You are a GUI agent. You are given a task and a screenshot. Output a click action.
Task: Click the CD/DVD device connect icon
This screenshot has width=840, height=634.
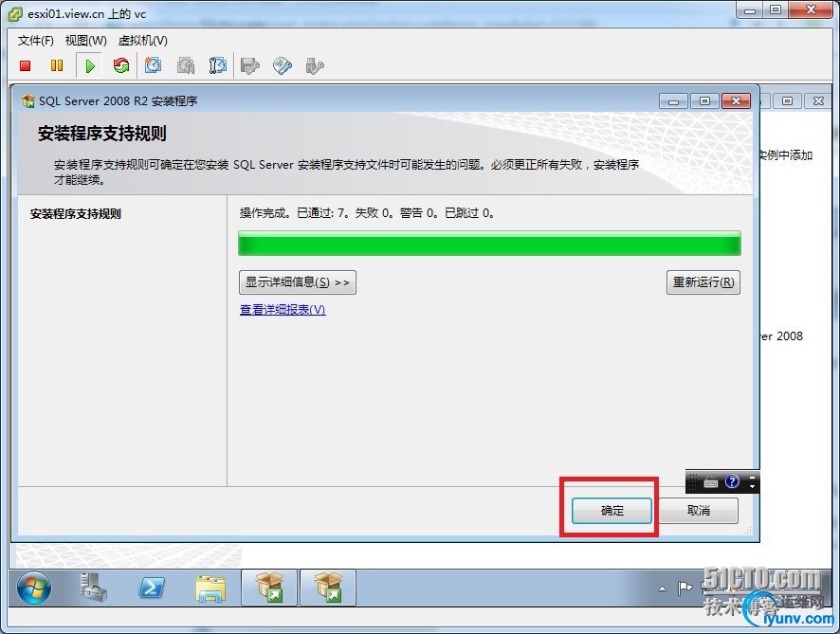(283, 65)
